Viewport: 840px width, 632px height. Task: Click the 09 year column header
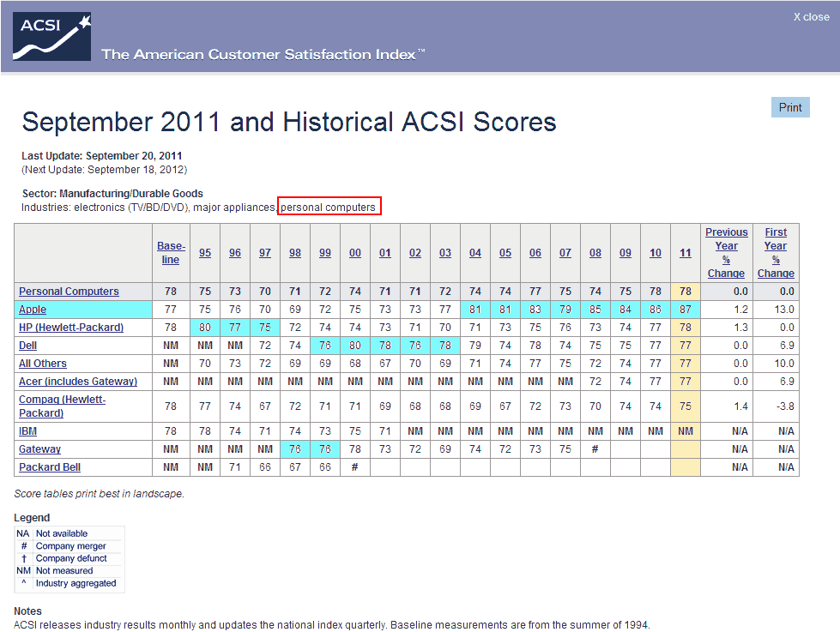pos(625,253)
